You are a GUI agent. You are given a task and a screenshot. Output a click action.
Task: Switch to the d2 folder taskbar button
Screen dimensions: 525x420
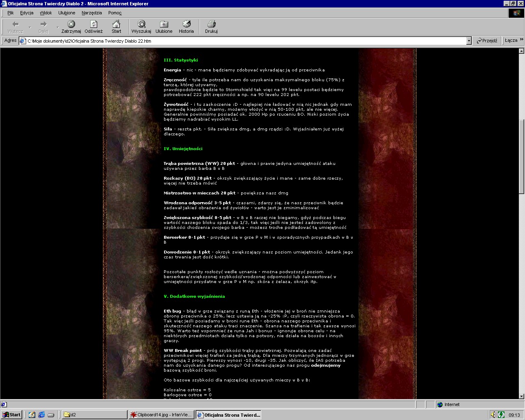pyautogui.click(x=94, y=415)
